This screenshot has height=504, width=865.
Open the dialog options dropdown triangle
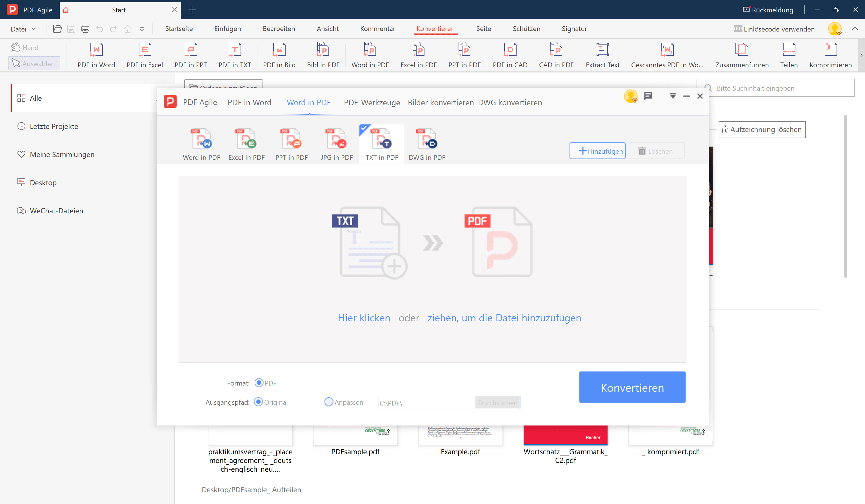point(673,96)
